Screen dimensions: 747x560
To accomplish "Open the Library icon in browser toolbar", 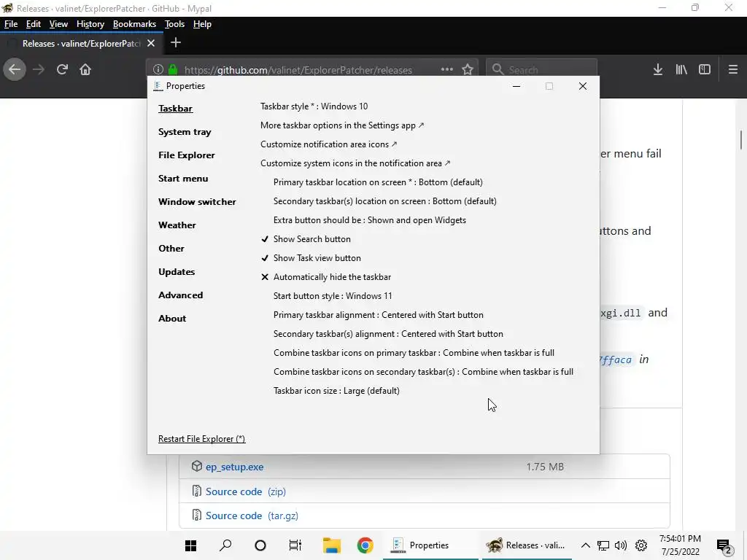I will [681, 69].
